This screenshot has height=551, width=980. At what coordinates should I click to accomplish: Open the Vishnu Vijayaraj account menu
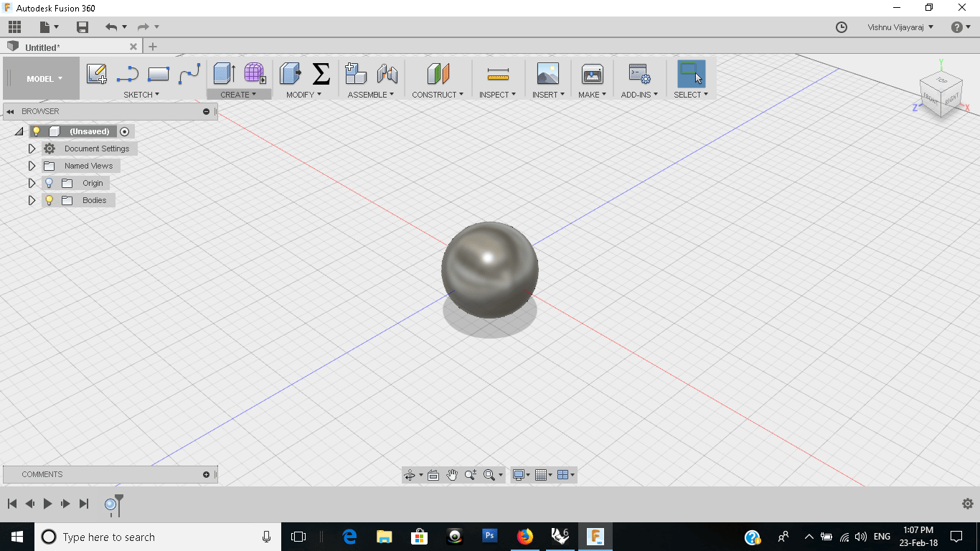point(900,27)
